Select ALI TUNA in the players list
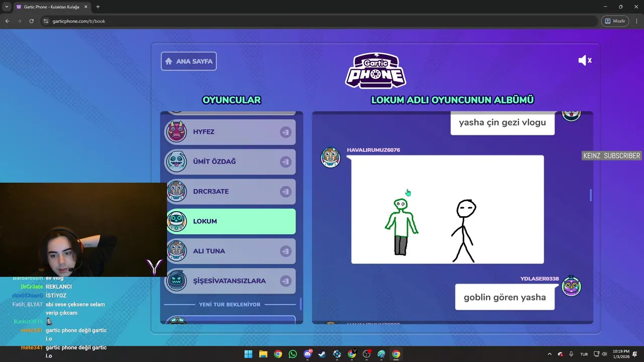This screenshot has width=644, height=362. (x=231, y=251)
